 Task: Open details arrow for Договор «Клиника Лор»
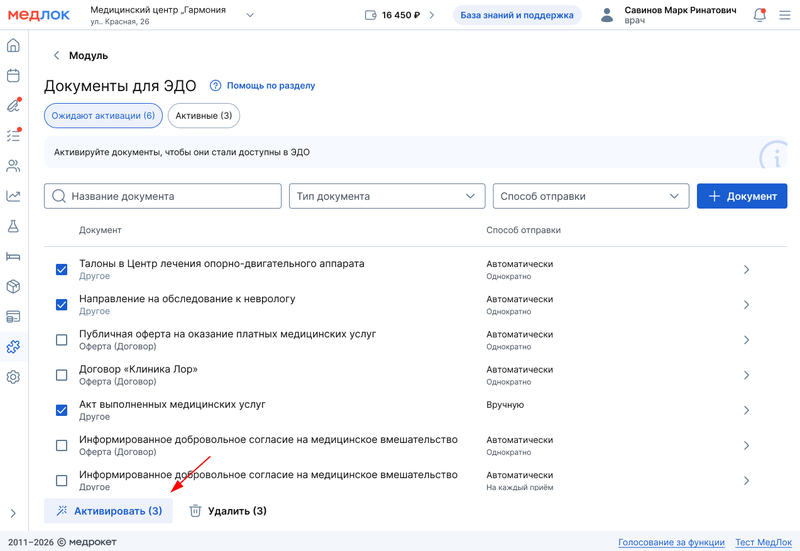(x=746, y=375)
